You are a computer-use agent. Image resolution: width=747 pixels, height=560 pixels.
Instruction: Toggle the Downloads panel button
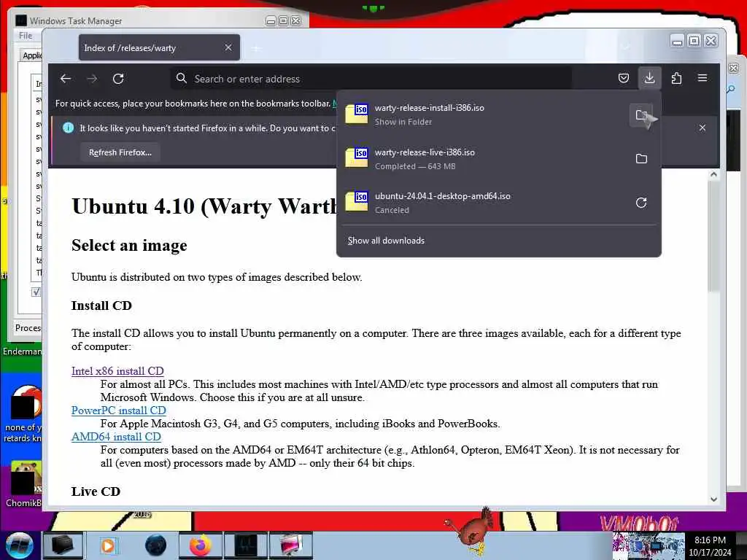coord(649,78)
